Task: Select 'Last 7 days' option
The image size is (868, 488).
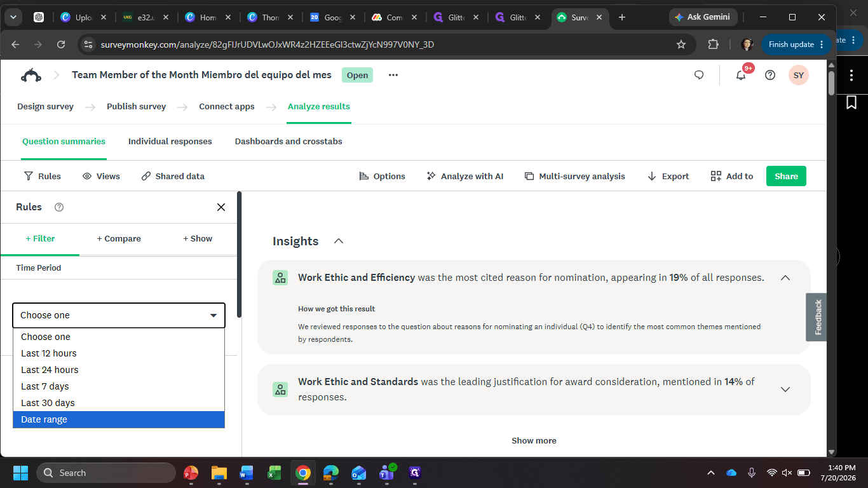Action: 119,386
